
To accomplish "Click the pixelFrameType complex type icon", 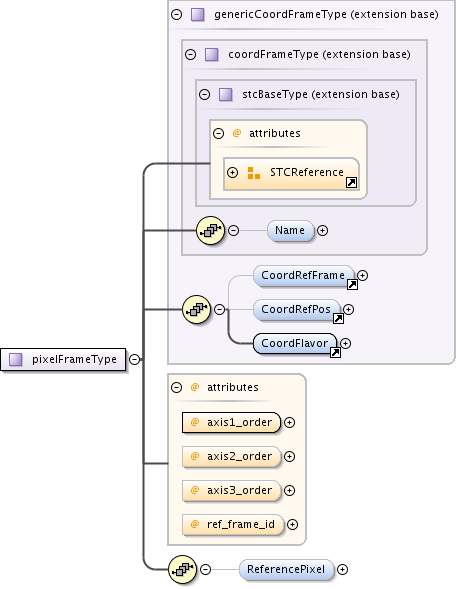I will (15, 359).
